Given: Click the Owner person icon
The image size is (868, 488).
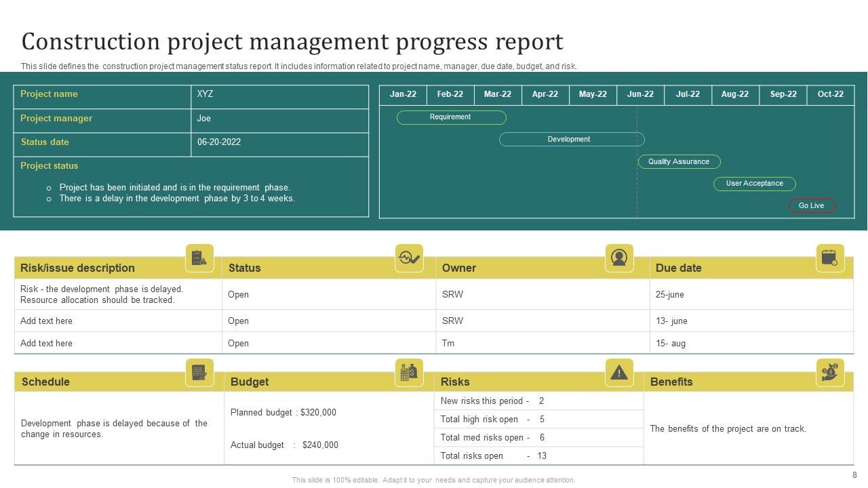Looking at the screenshot, I should pos(619,258).
